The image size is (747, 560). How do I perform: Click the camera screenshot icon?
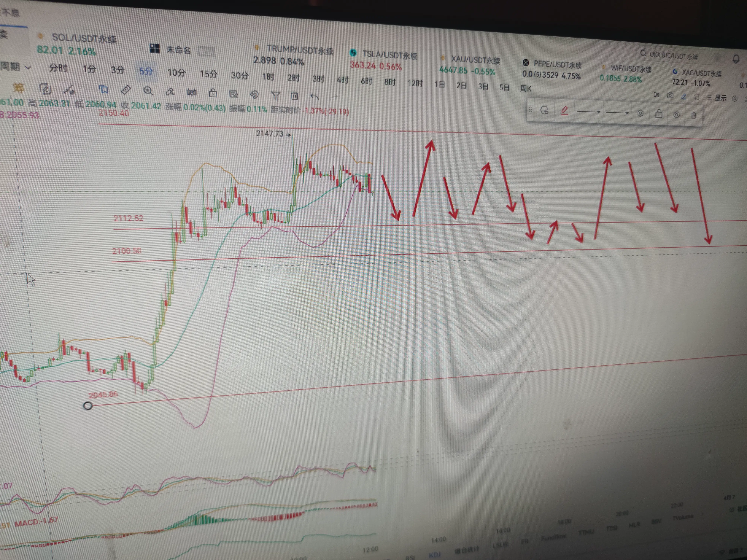670,96
